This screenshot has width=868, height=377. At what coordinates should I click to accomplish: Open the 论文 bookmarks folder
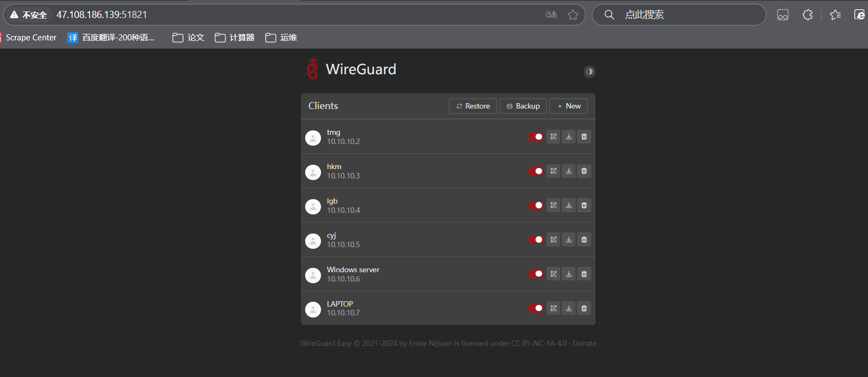(x=188, y=38)
